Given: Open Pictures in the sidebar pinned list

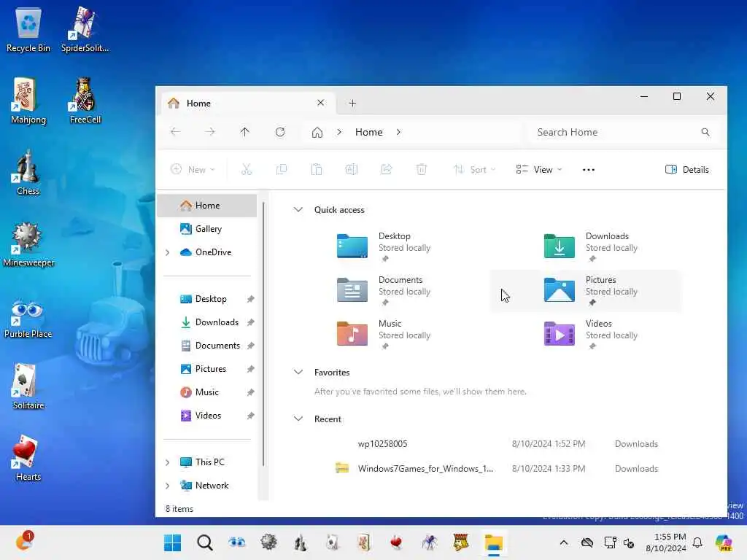Looking at the screenshot, I should [x=208, y=369].
